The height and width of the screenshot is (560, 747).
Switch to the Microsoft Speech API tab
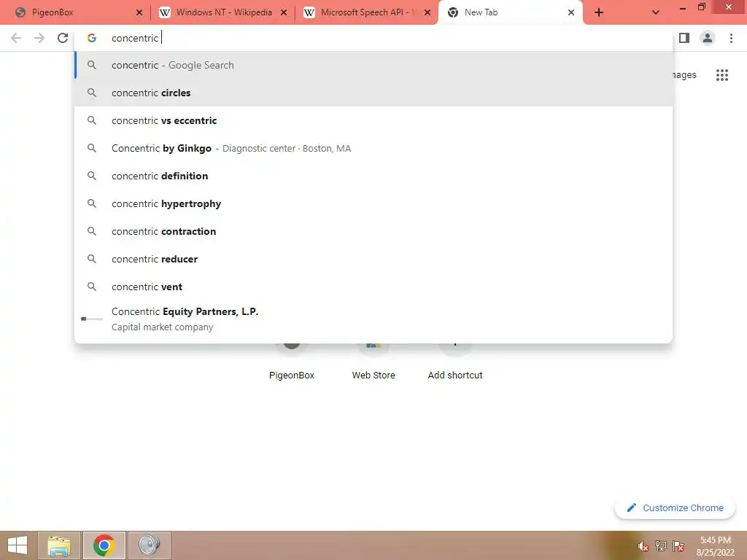point(367,12)
